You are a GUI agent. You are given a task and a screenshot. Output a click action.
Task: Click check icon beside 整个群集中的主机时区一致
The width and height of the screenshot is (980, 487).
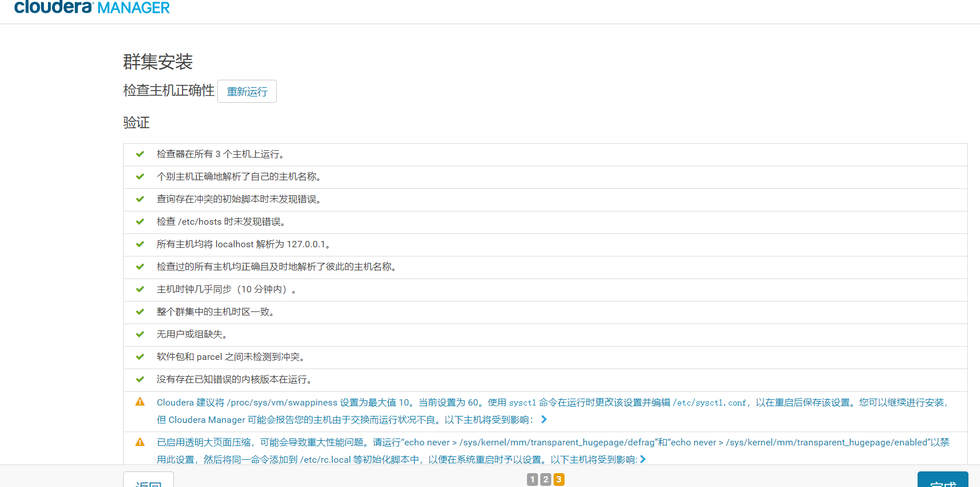click(140, 312)
